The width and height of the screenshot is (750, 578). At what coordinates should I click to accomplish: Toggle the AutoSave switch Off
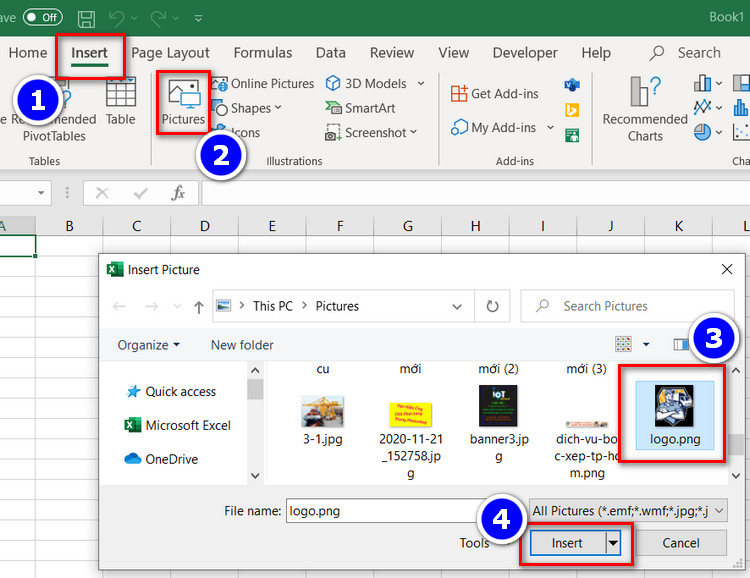(43, 18)
